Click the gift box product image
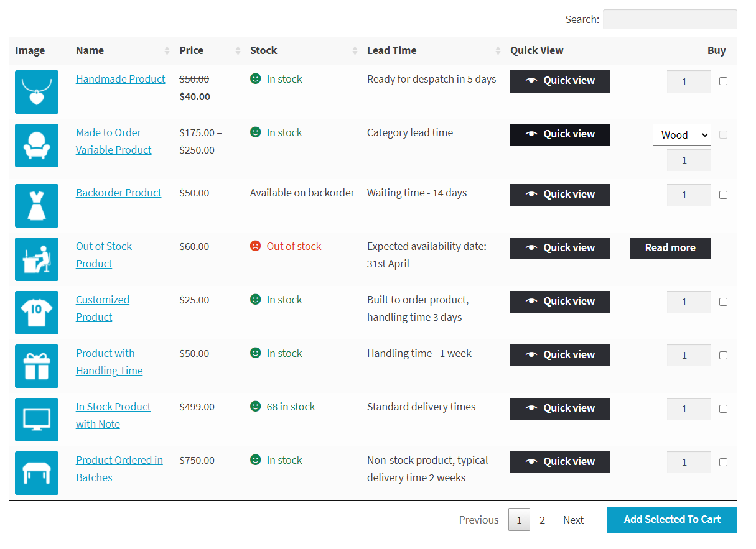Screen dimensions: 756x549 pyautogui.click(x=37, y=366)
